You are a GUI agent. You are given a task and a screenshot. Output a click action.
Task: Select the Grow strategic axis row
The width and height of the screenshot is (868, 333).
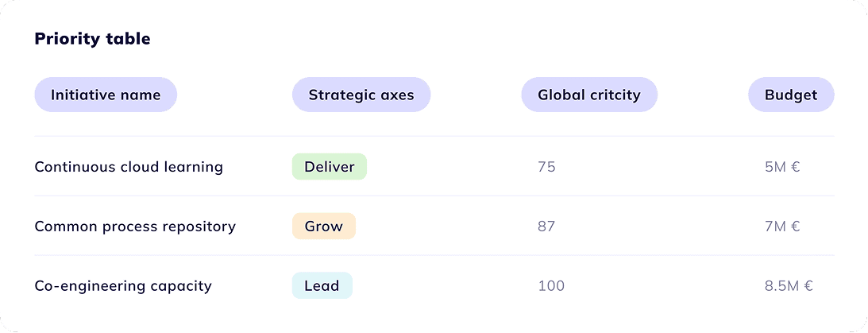click(434, 226)
